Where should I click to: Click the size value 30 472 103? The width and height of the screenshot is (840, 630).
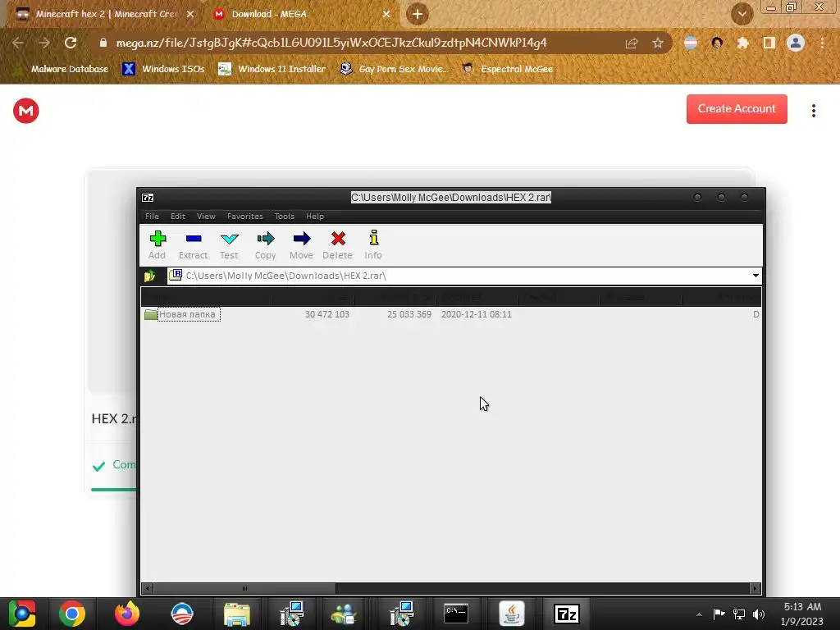(326, 314)
